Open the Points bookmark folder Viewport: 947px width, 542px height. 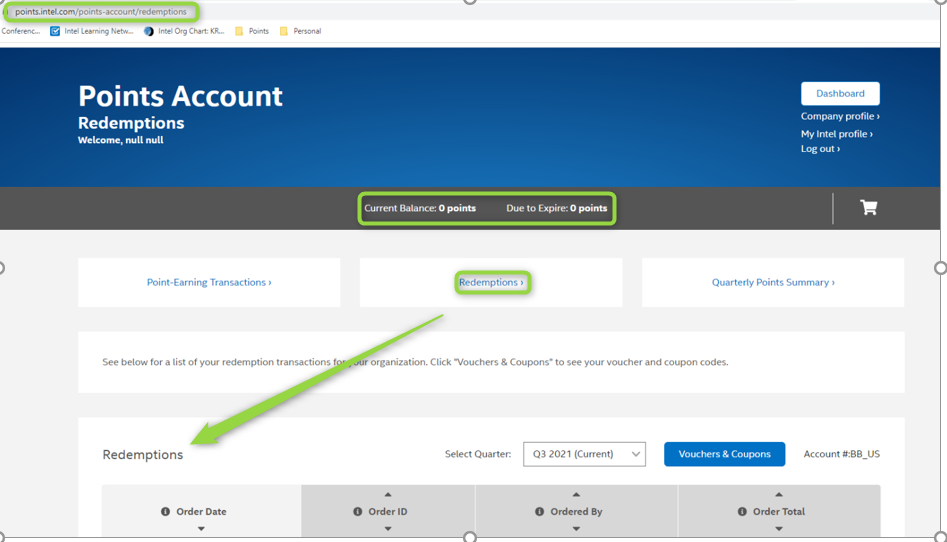[252, 31]
